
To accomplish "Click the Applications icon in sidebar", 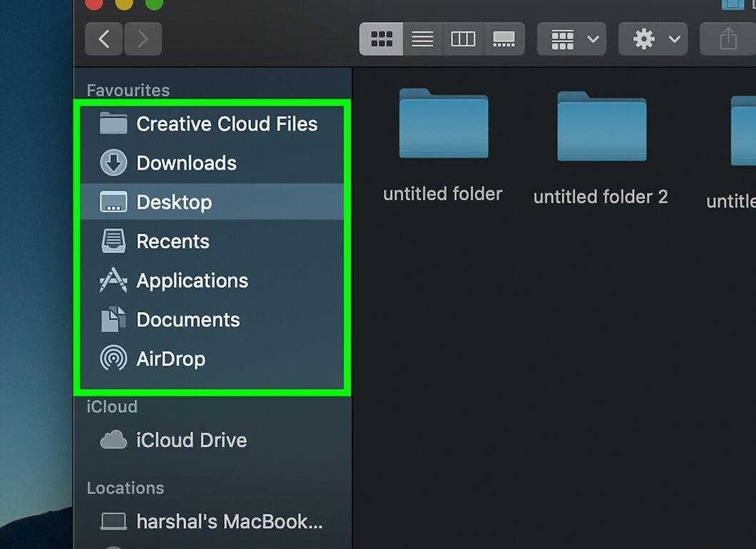I will click(113, 280).
